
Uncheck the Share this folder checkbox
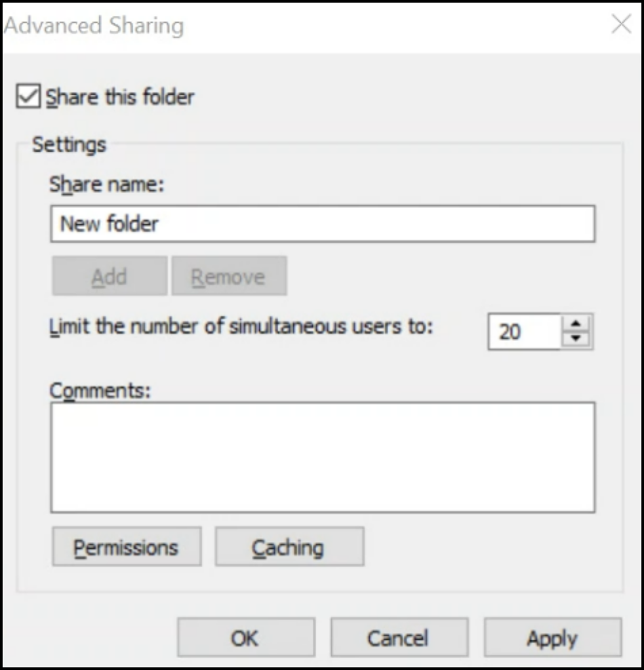click(x=28, y=96)
